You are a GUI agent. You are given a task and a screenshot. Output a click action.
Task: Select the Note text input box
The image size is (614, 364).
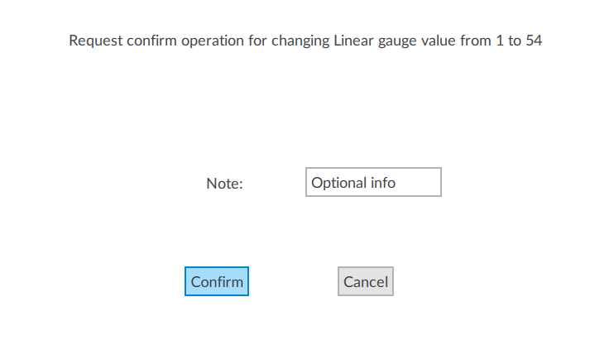tap(373, 183)
